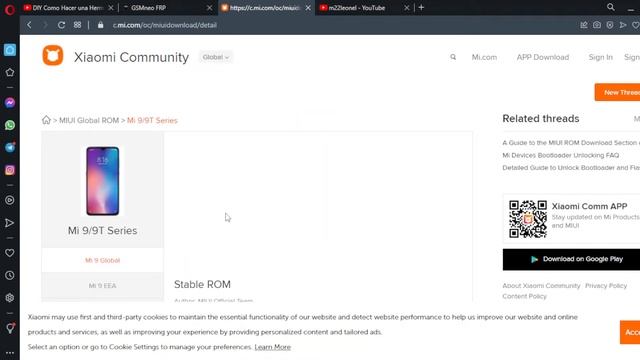Open Telegram in Opera sidebar
Viewport: 640px width, 360px height.
coord(10,147)
